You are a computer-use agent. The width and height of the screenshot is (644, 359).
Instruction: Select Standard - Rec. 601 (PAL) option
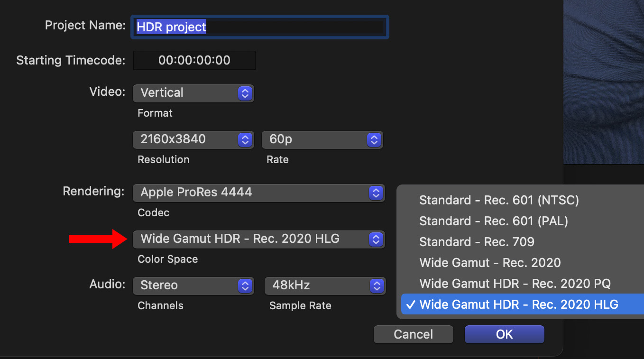(x=493, y=221)
